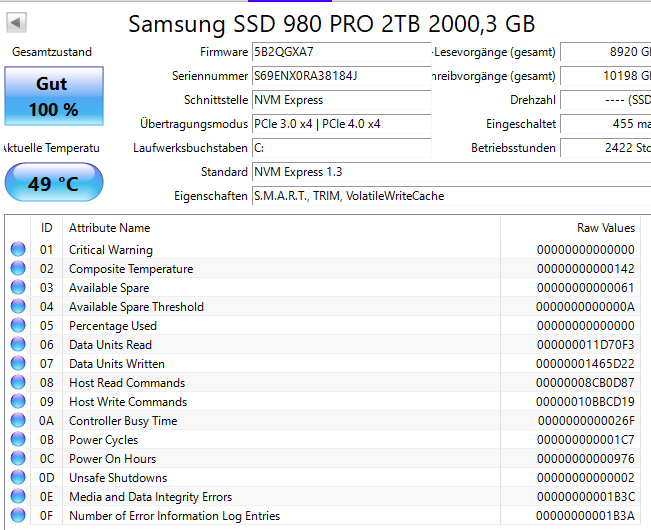
Task: Click the Übertragungsmodus PCIe 3.0 x4 field
Action: (x=341, y=124)
